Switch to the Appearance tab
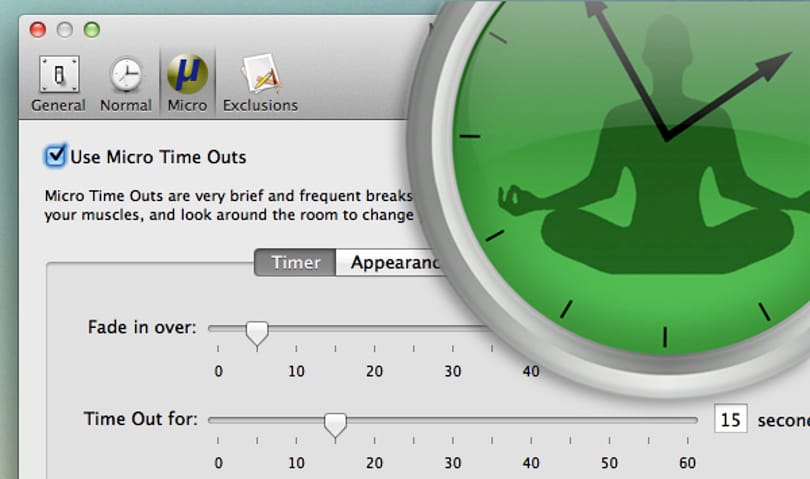Viewport: 810px width, 479px height. point(394,262)
